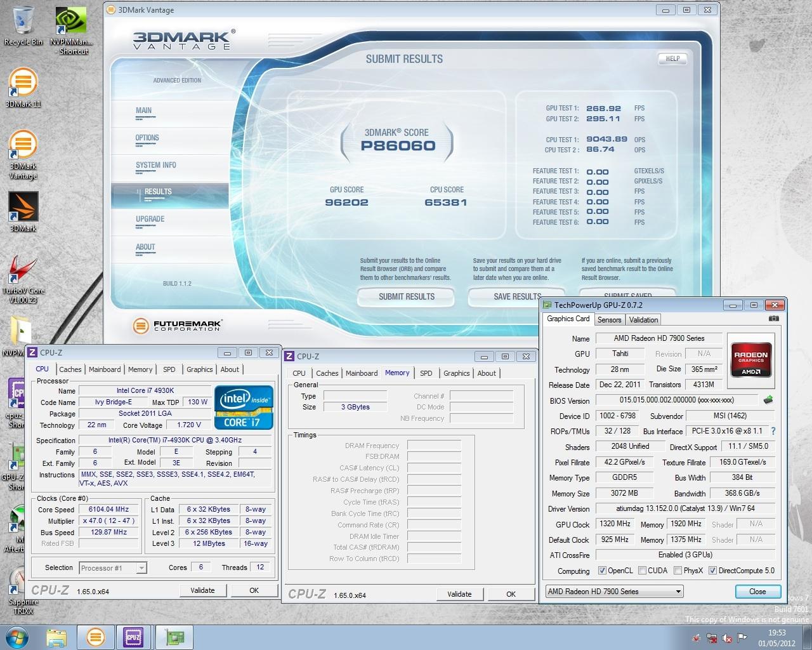The height and width of the screenshot is (650, 812).
Task: Click the Help button in 3DMark Vantage
Action: tap(672, 58)
